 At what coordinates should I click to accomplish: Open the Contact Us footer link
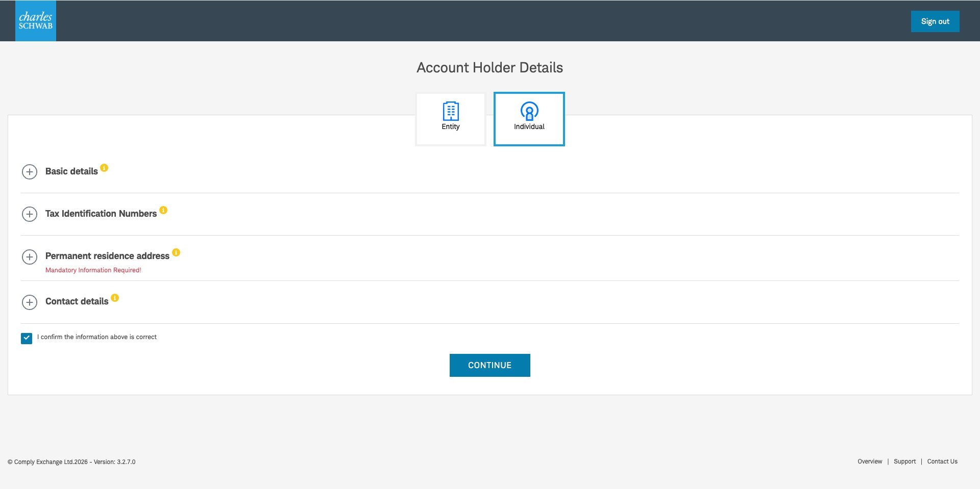tap(942, 461)
